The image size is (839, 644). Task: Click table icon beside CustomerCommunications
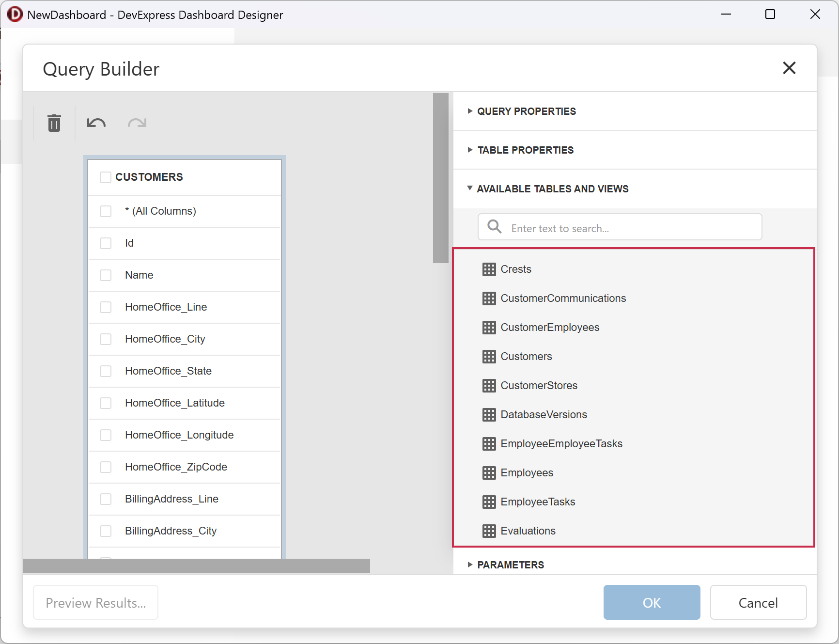point(489,298)
